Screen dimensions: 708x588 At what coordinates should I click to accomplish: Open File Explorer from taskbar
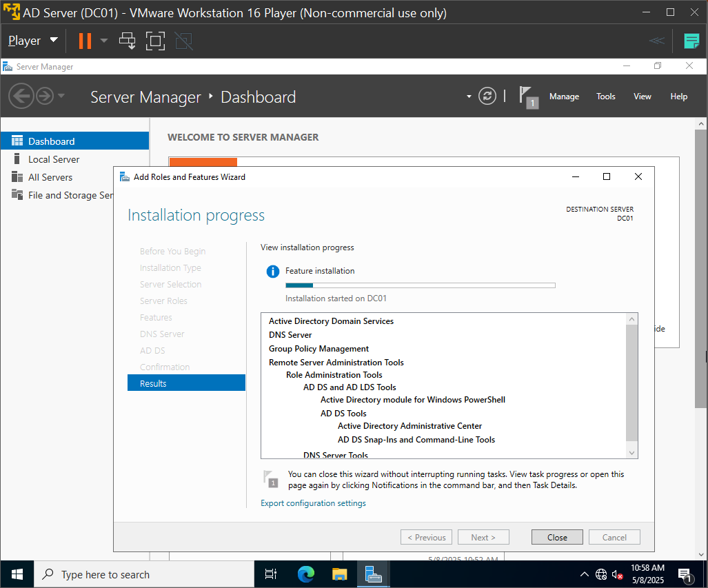tap(340, 574)
